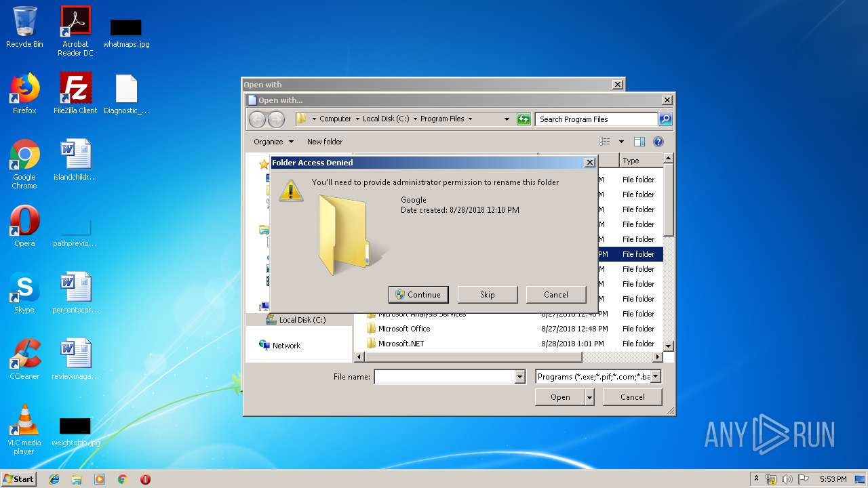
Task: Cancel the Folder Access Denied dialog
Action: click(x=556, y=294)
